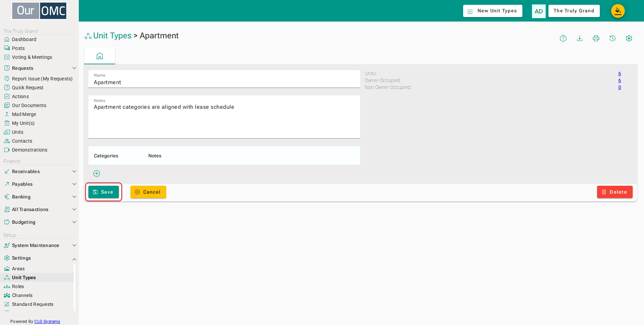The width and height of the screenshot is (644, 325).
Task: Click the print icon
Action: [596, 38]
